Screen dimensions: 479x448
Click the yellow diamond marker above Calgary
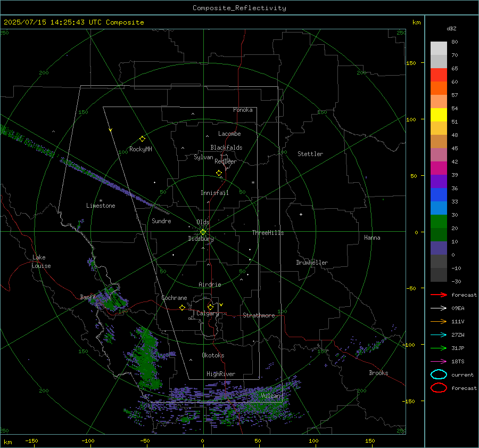(210, 307)
